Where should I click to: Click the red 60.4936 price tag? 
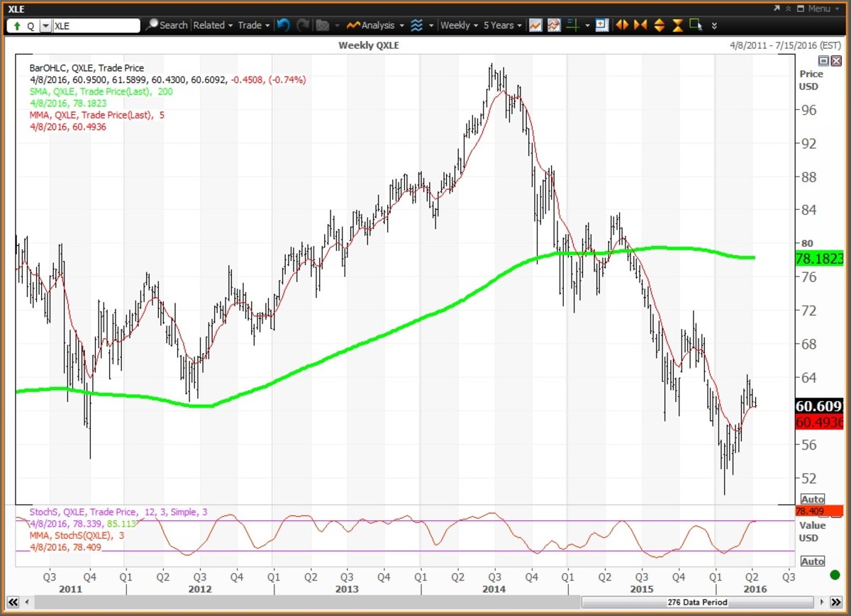point(820,422)
